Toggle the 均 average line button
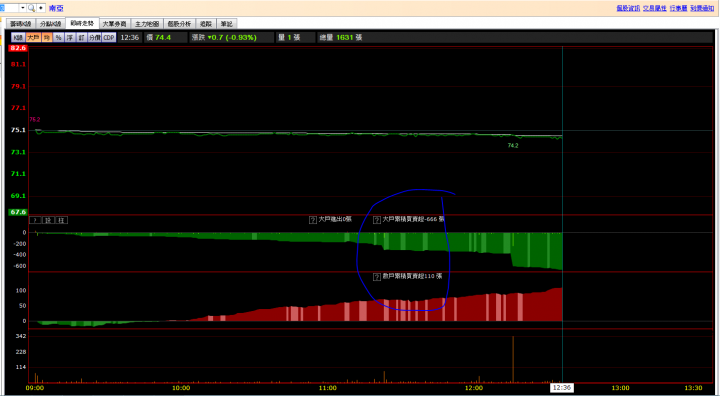 pyautogui.click(x=46, y=38)
